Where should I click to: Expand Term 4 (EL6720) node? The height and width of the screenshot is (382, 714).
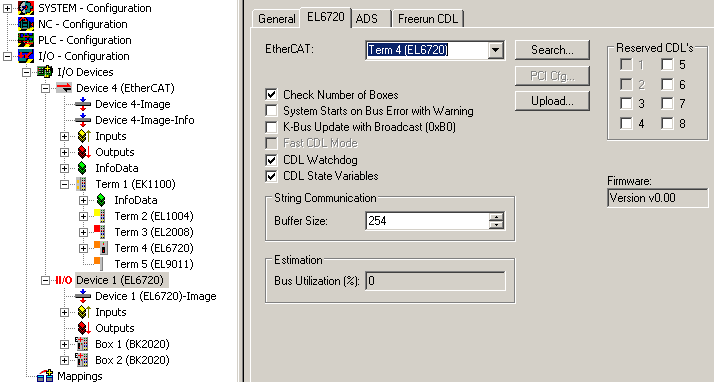(84, 248)
